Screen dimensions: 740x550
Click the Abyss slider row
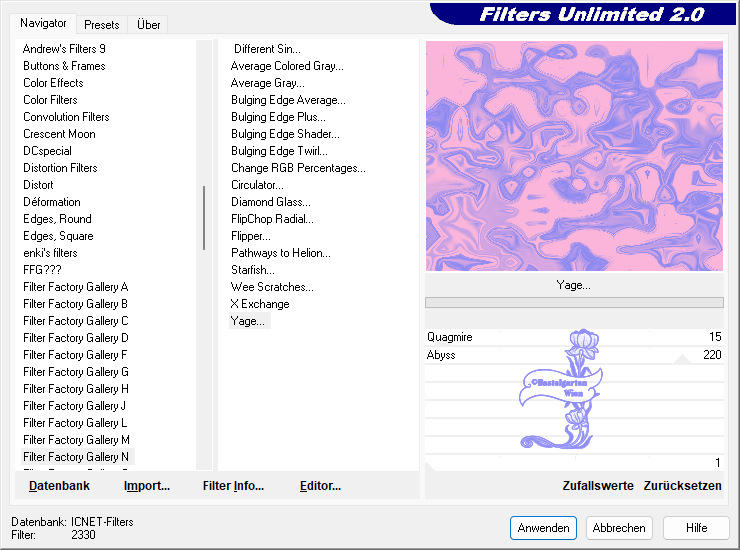pyautogui.click(x=573, y=355)
